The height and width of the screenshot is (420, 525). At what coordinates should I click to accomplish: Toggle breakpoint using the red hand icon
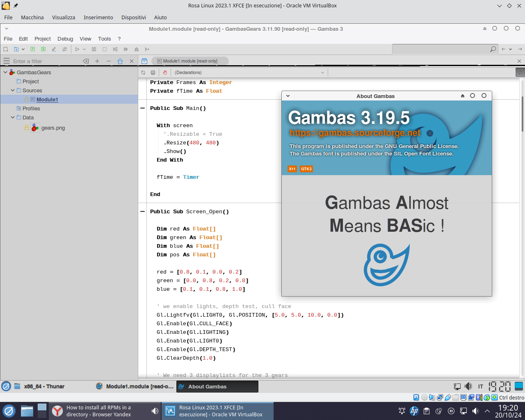[x=165, y=73]
